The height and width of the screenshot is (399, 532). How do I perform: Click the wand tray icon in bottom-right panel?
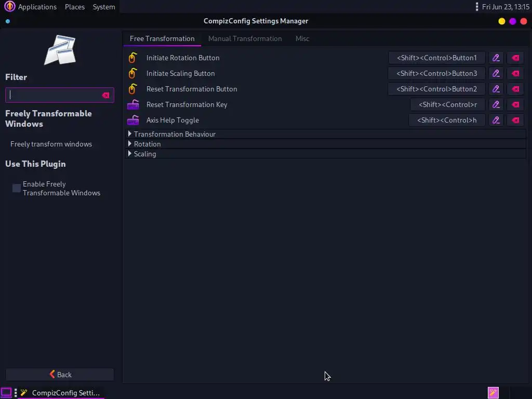tap(493, 393)
